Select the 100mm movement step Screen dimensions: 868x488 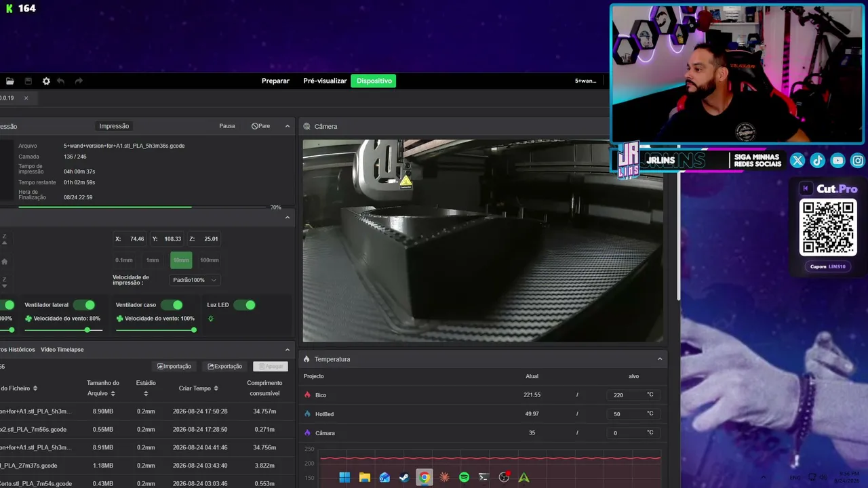210,260
